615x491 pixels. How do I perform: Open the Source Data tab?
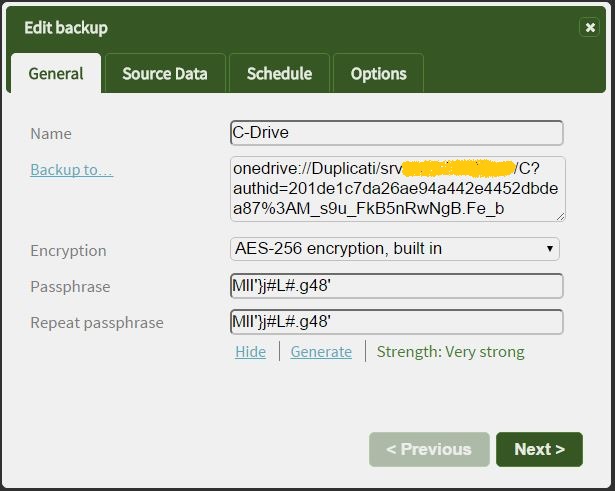pyautogui.click(x=165, y=73)
